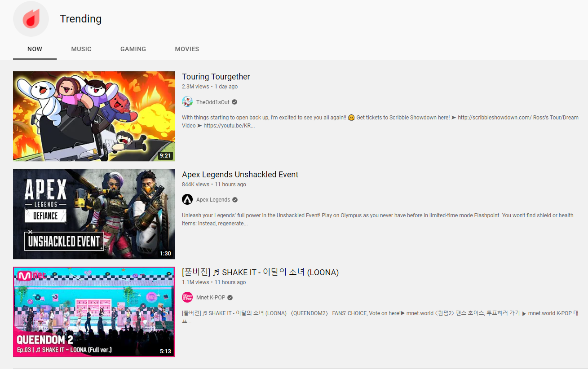The height and width of the screenshot is (369, 588).
Task: Click the 1:30 duration badge
Action: [x=165, y=254]
